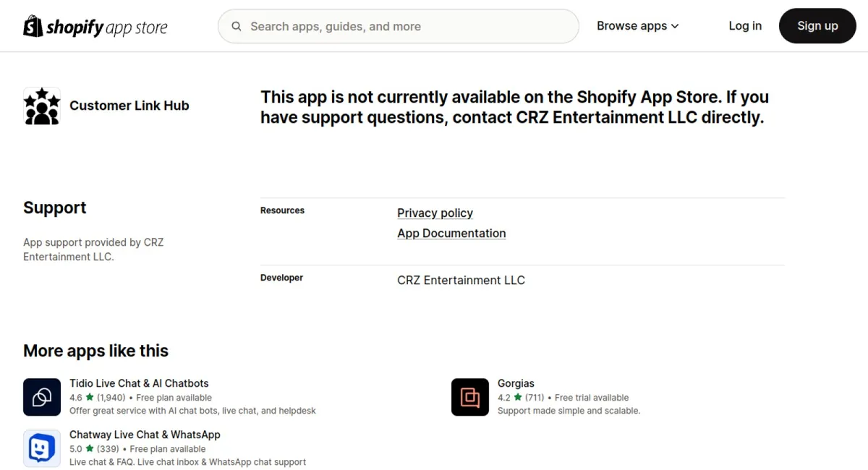Expand the Browse apps dropdown
Screen dimensions: 868x470
(638, 26)
